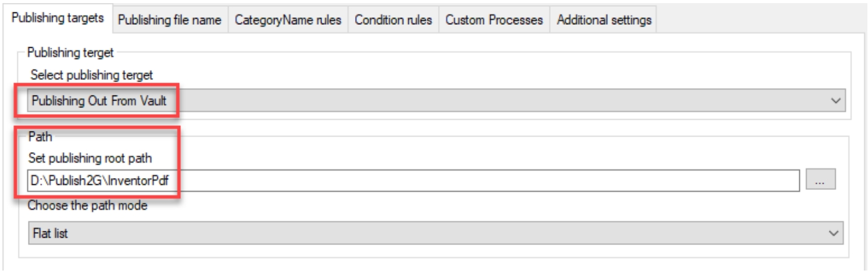
Task: Click the "Publishing Out From Vault" combo box text
Action: point(99,101)
